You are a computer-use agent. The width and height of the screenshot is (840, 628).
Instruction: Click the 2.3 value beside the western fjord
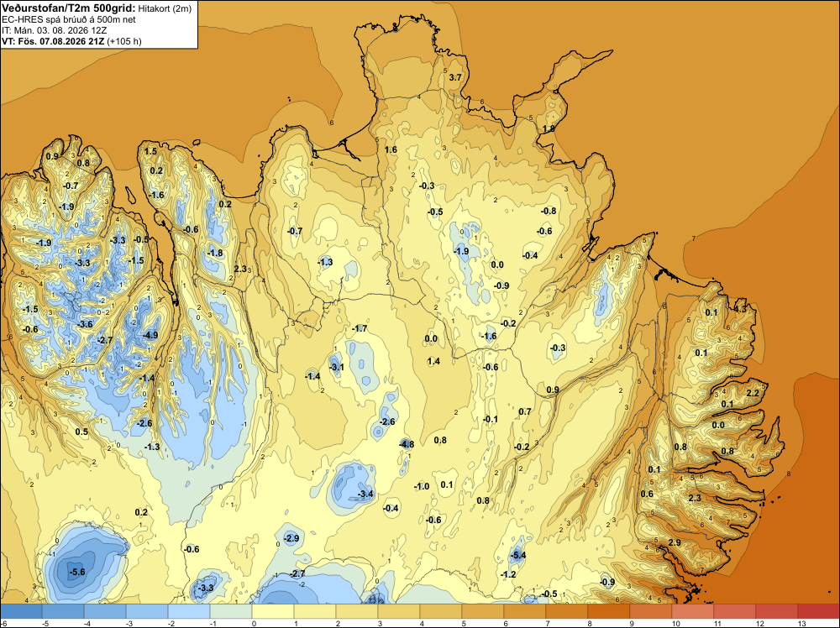240,269
